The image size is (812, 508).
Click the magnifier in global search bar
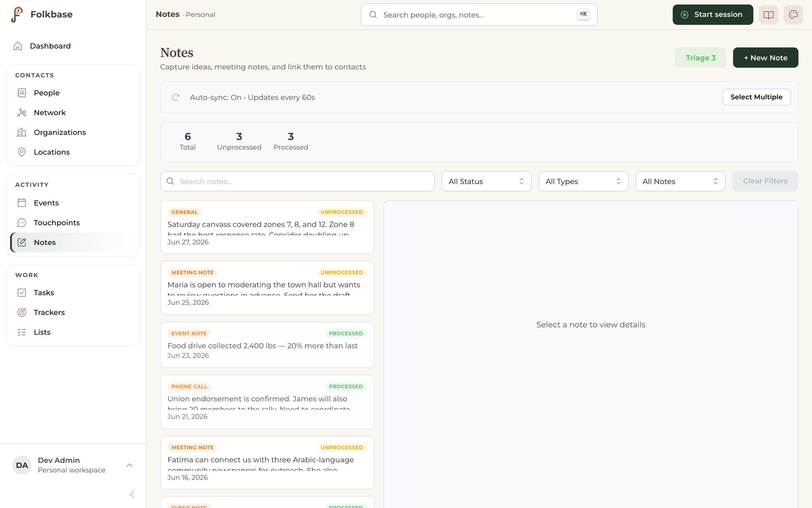pyautogui.click(x=373, y=15)
